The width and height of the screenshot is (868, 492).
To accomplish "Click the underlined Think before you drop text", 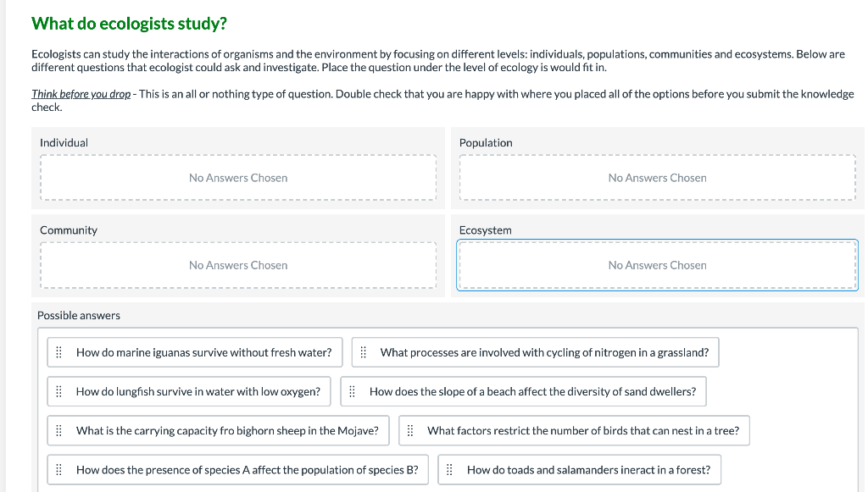I will pyautogui.click(x=72, y=94).
